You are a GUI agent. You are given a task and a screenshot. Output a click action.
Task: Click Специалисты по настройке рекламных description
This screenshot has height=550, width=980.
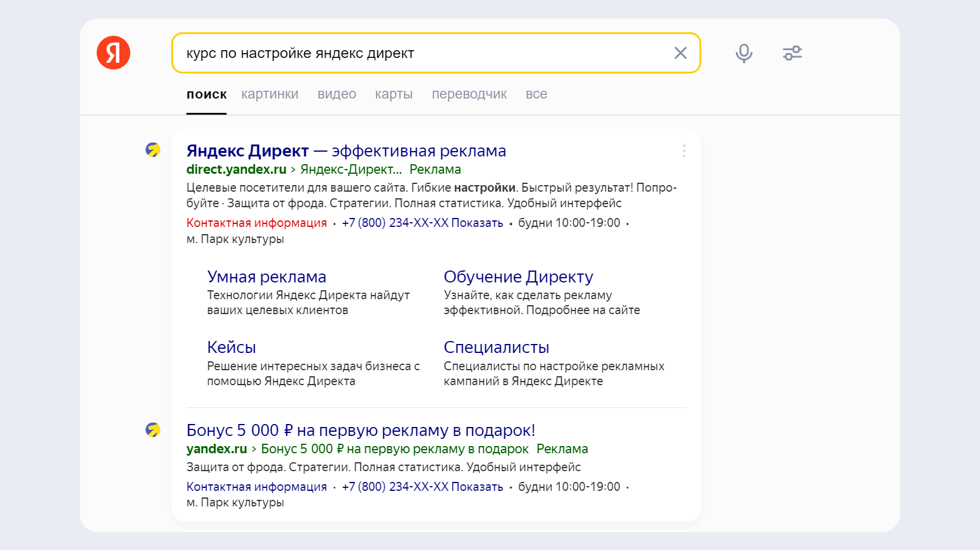tap(554, 374)
